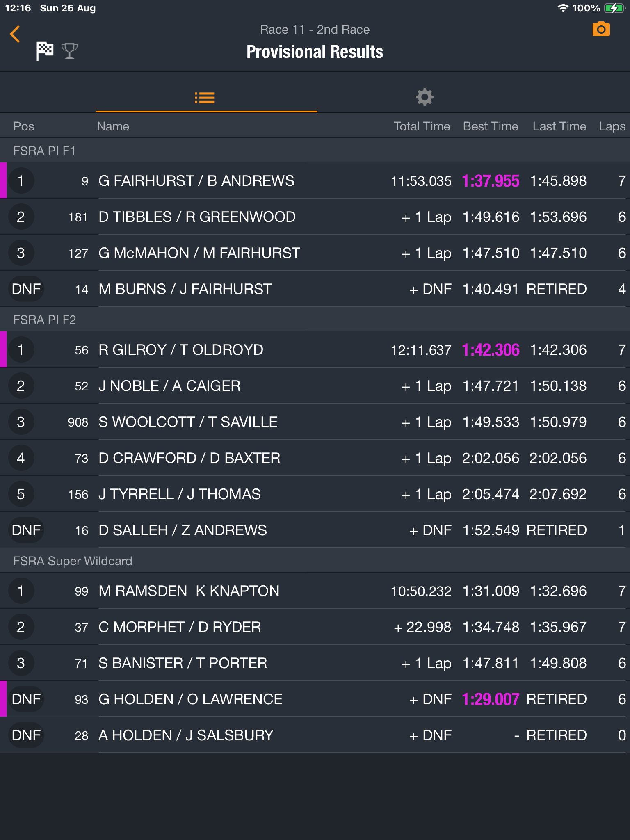Collapse the FSRA PI F1 class section
Screen dimensions: 630x840
pyautogui.click(x=315, y=151)
